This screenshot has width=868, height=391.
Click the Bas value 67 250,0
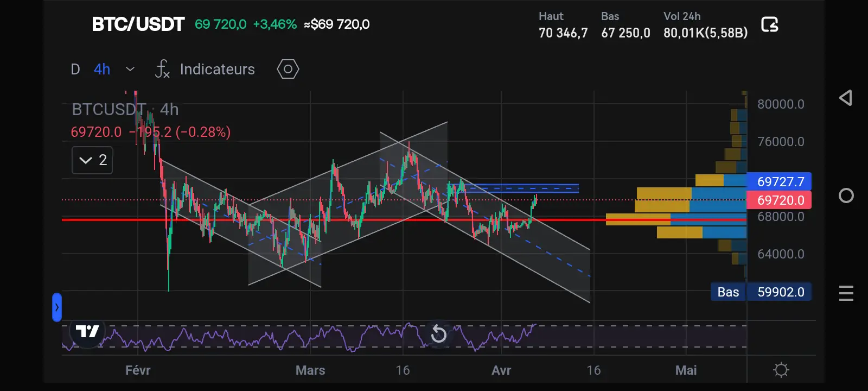[626, 33]
